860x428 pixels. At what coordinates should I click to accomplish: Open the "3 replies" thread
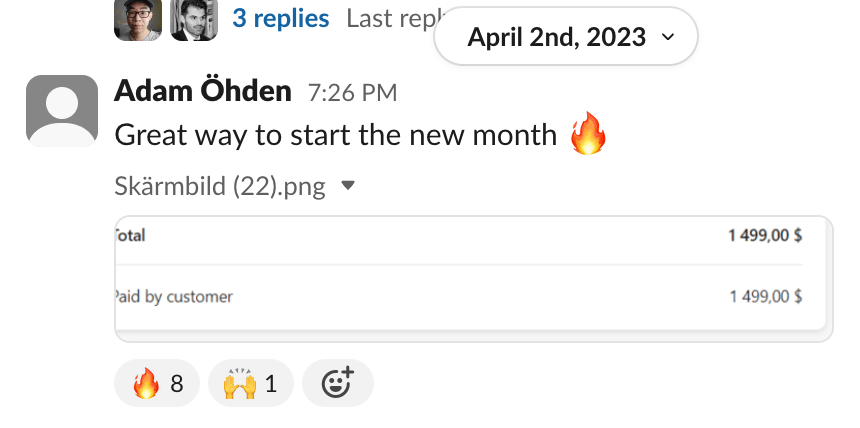pyautogui.click(x=280, y=18)
